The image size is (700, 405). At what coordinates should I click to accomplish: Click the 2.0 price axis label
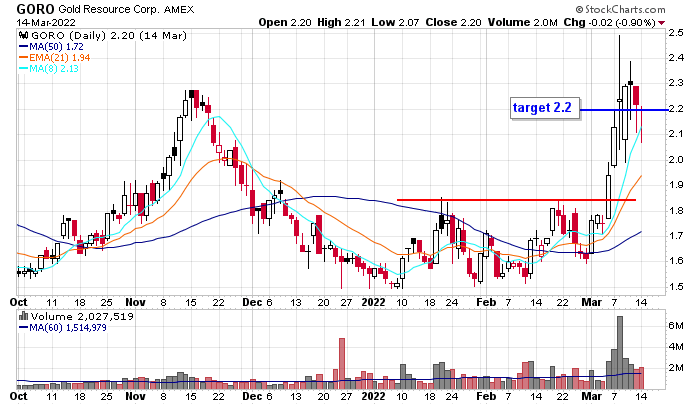point(676,160)
